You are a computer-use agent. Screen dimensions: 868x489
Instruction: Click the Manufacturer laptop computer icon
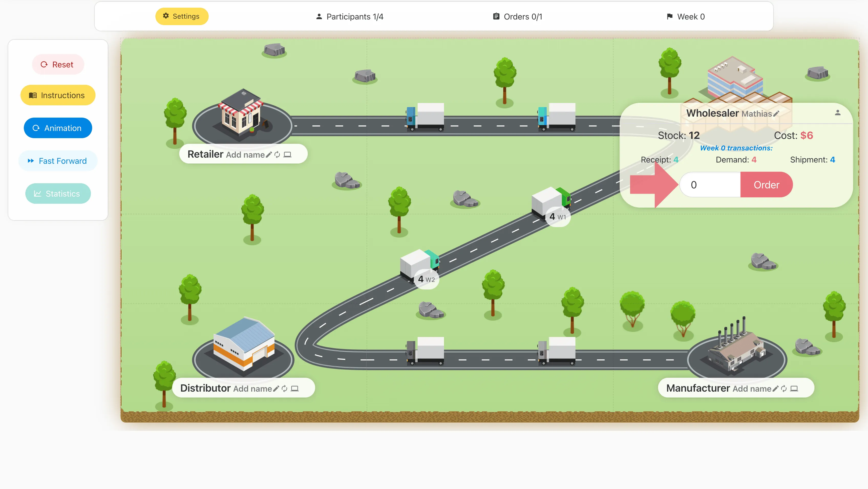point(794,389)
